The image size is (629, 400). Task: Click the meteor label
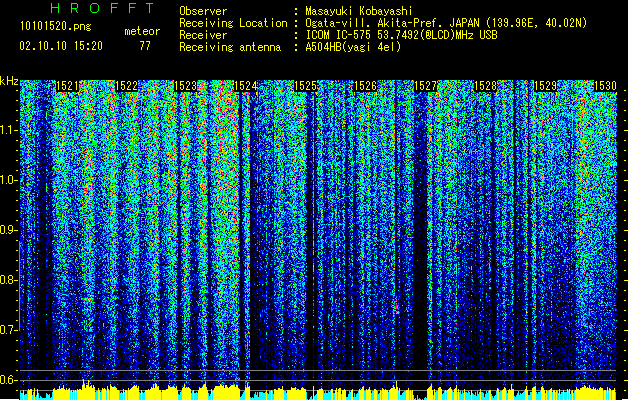pos(142,31)
